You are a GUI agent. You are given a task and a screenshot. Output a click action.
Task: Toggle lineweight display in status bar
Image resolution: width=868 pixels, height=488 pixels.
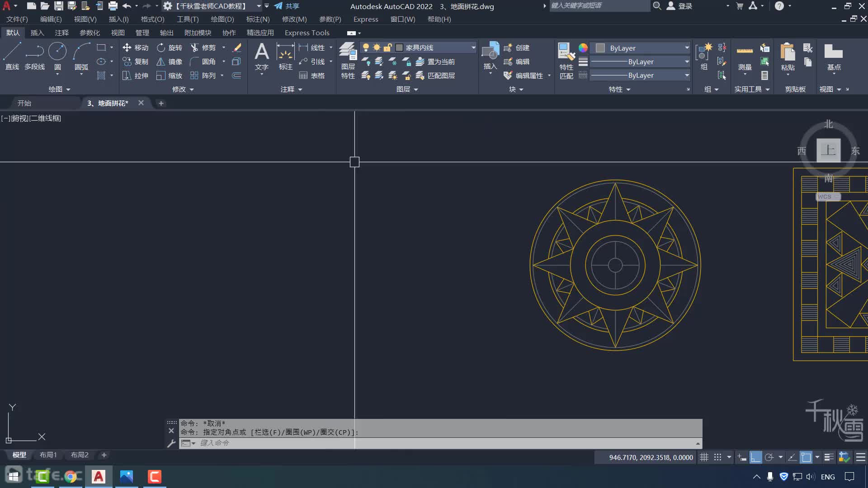click(829, 457)
